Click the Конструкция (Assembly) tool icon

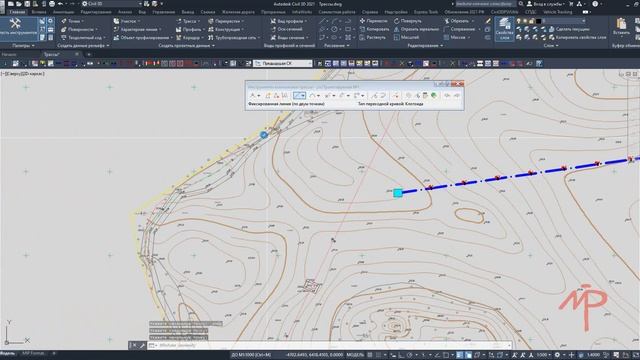211,29
